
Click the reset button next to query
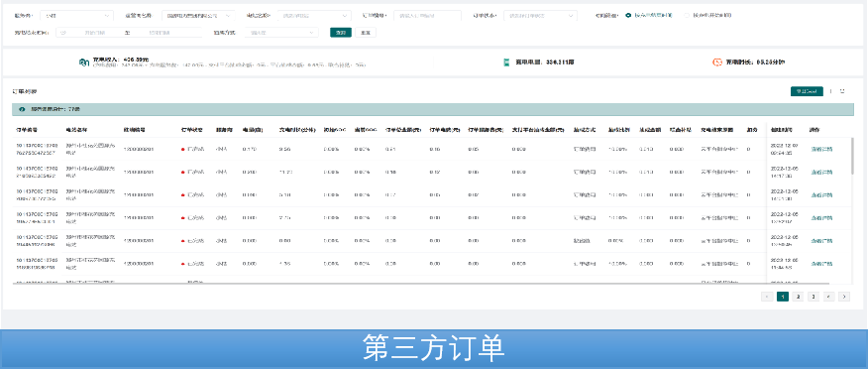[366, 32]
